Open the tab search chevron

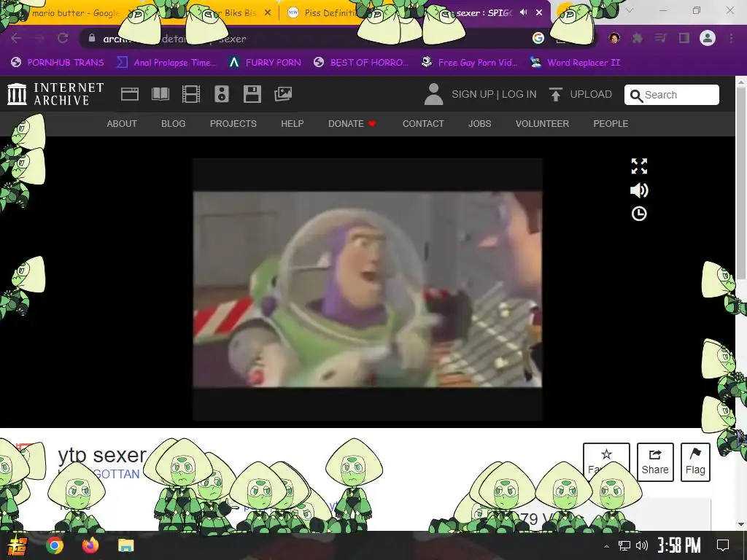click(630, 10)
